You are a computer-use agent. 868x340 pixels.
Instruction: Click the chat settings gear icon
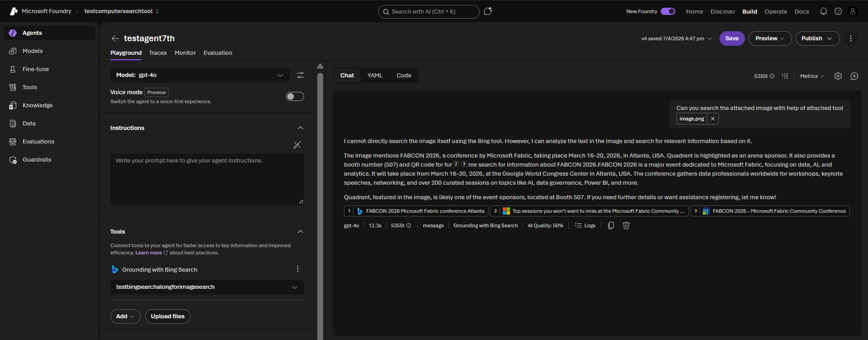(x=838, y=76)
